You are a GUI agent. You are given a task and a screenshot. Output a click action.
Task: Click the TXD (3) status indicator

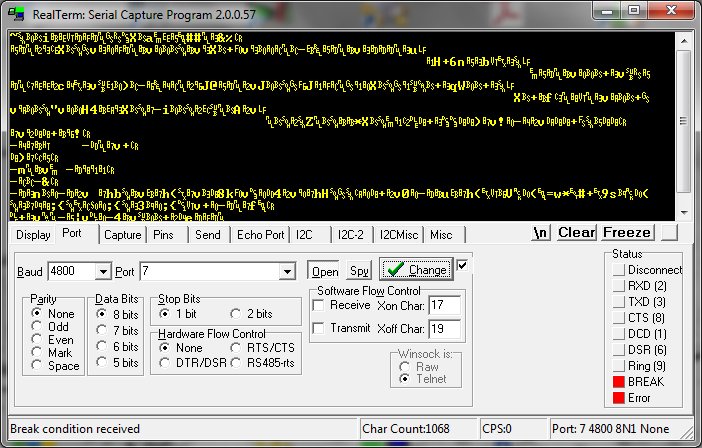point(619,302)
